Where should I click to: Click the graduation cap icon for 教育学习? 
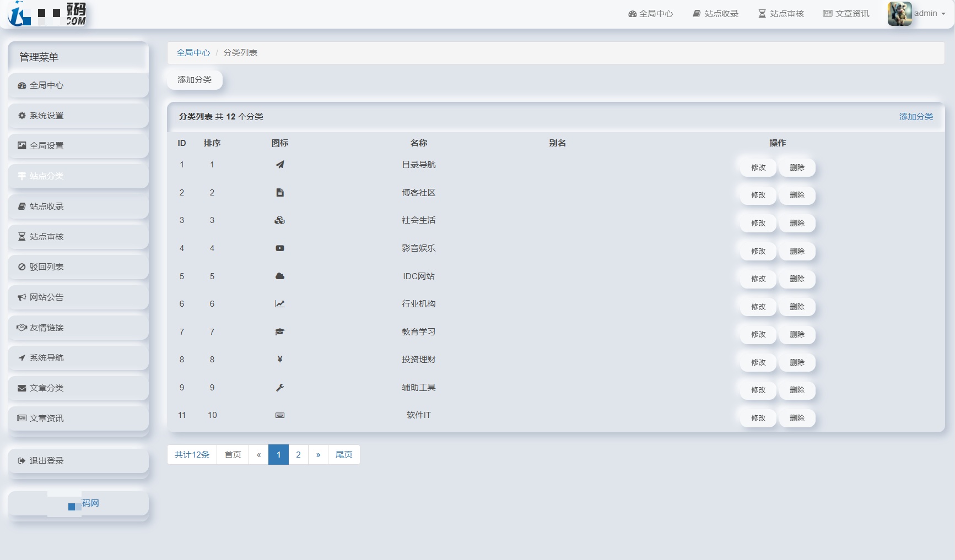[280, 332]
